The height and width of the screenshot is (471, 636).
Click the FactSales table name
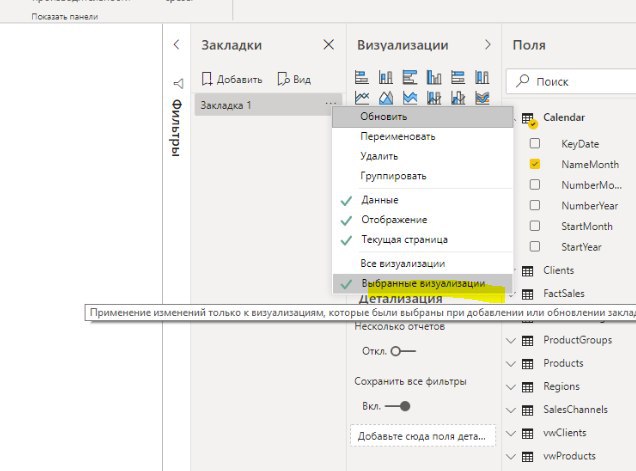coord(564,294)
